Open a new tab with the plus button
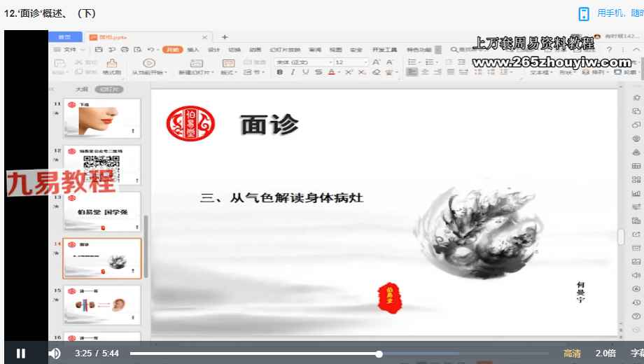The image size is (644, 364). (225, 37)
